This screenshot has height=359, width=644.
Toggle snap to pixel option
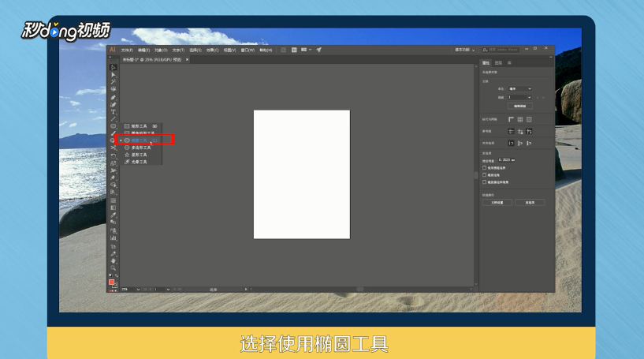pyautogui.click(x=520, y=143)
